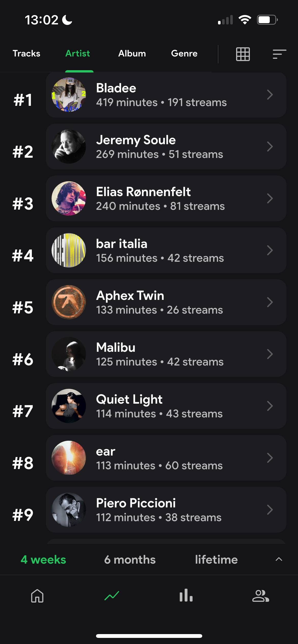Select the lifetime time range
Image resolution: width=298 pixels, height=644 pixels.
point(216,560)
